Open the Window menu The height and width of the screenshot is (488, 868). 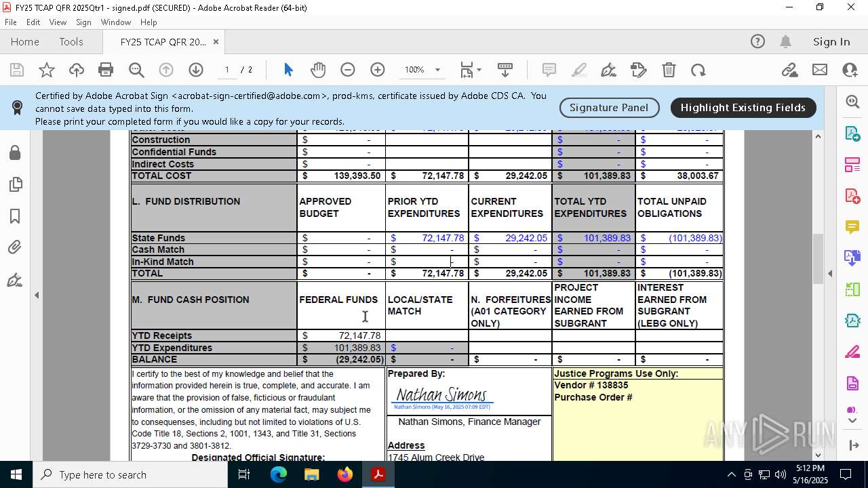click(x=116, y=22)
